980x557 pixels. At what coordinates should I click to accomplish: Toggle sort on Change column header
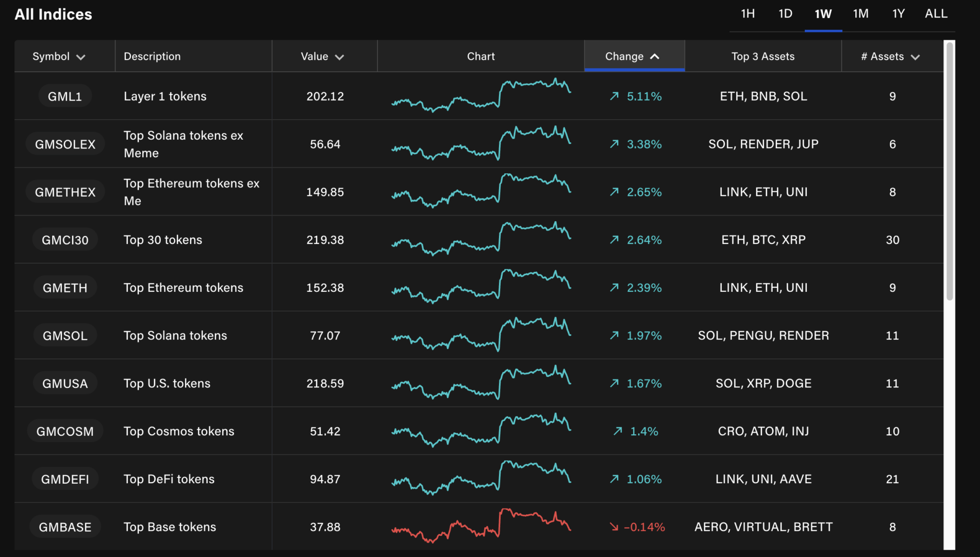coord(634,56)
